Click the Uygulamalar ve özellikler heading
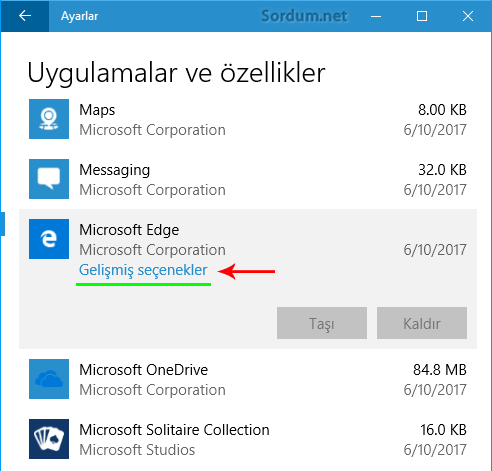Viewport: 492px width, 471px height. coord(176,74)
